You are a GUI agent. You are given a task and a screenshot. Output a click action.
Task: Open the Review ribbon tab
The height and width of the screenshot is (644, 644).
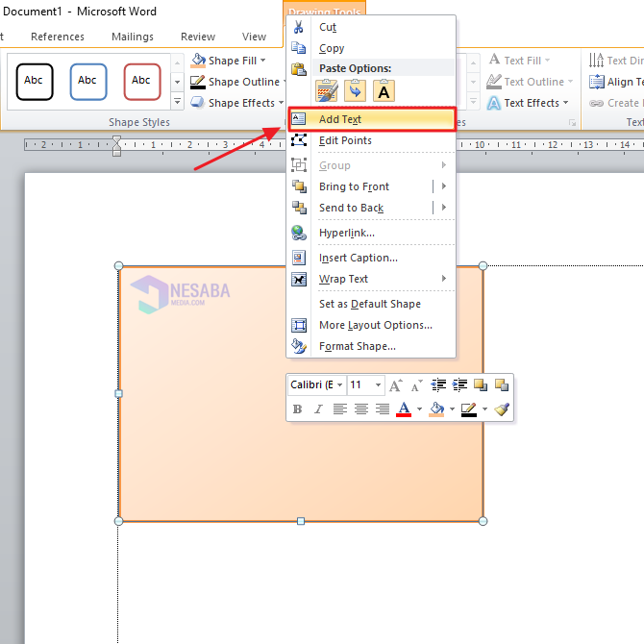pyautogui.click(x=198, y=37)
